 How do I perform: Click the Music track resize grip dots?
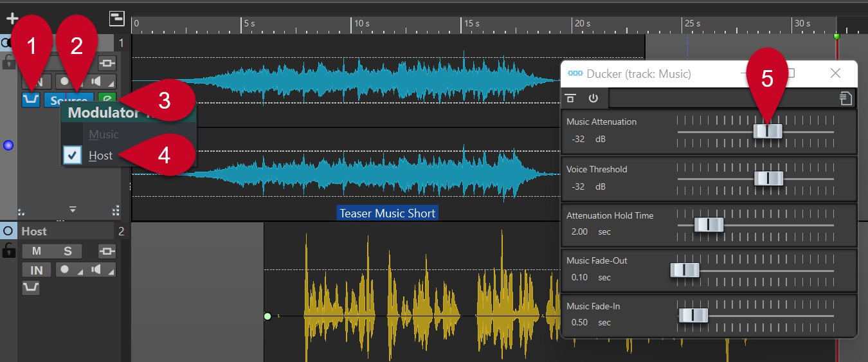116,210
